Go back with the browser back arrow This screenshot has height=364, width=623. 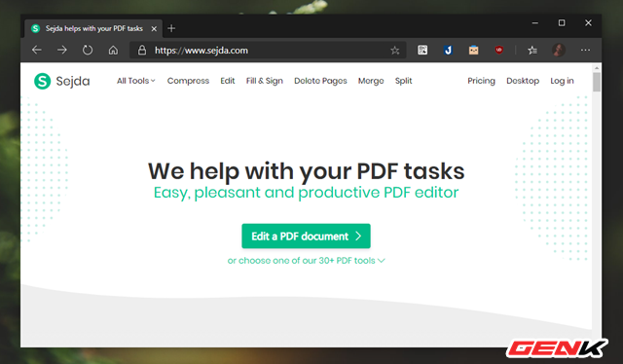37,50
